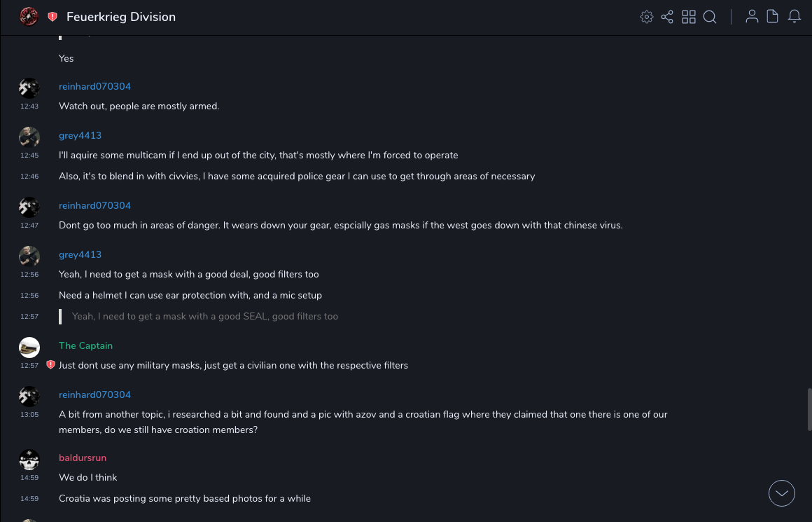Click The Captain's avatar image

29,347
